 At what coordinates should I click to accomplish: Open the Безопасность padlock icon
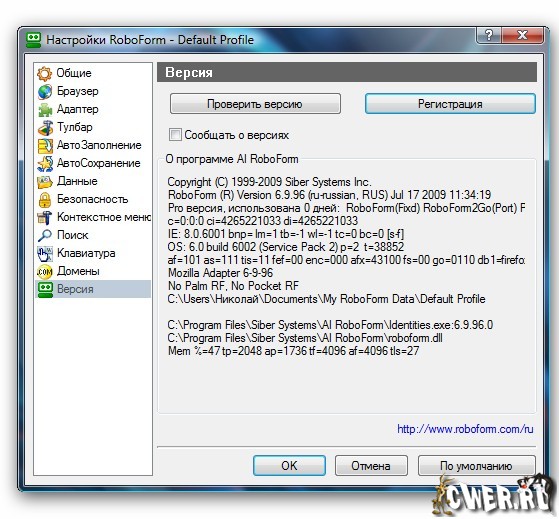[x=45, y=200]
